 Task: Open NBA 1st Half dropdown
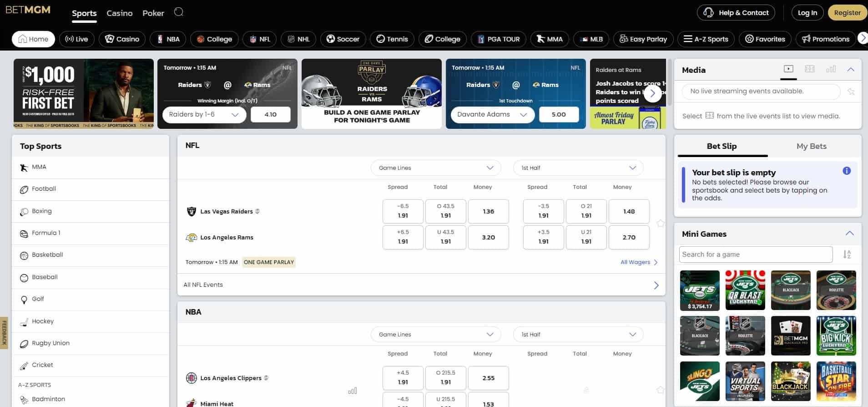coord(578,334)
